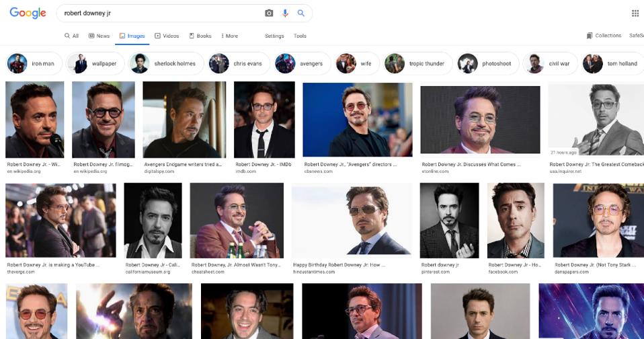Search by image using camera icon
644x339 pixels.
pos(269,13)
